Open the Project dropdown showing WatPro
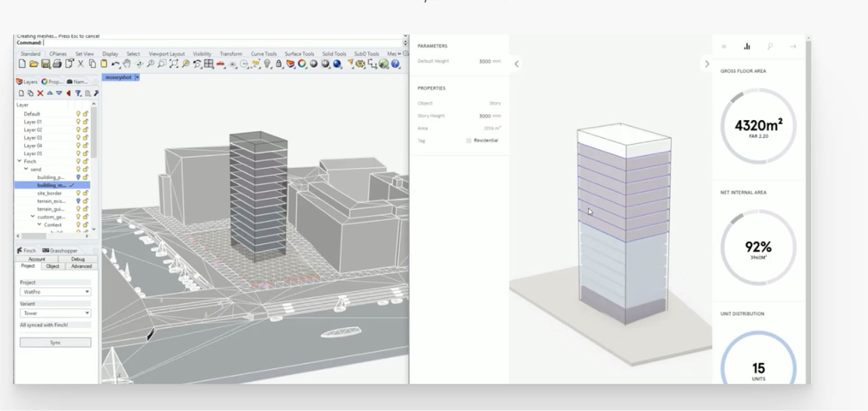 pyautogui.click(x=55, y=292)
